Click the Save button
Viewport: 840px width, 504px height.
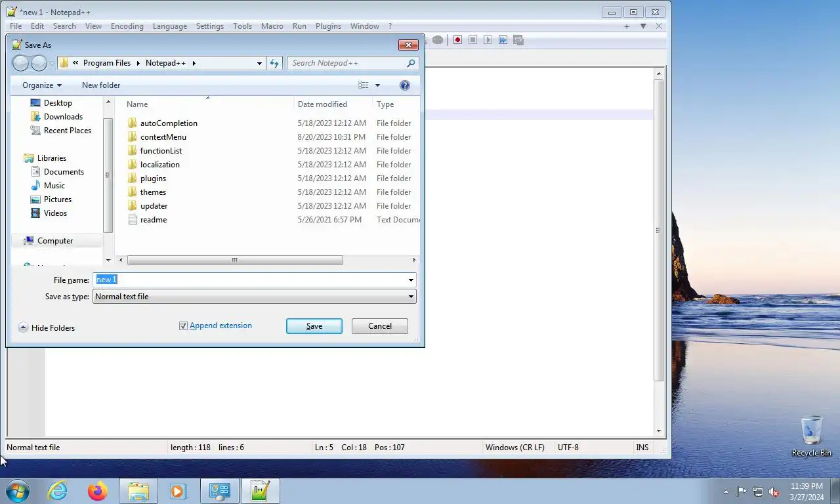[x=314, y=326]
